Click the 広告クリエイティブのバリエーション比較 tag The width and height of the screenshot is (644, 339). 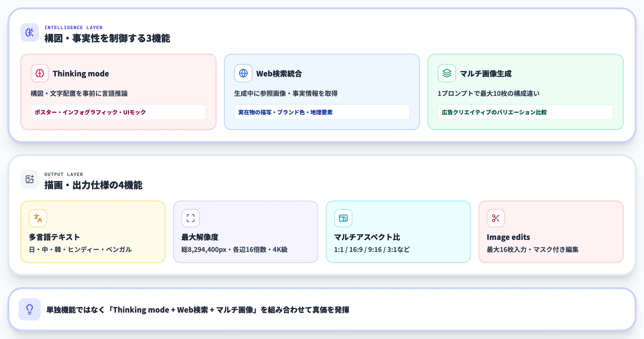[x=525, y=112]
